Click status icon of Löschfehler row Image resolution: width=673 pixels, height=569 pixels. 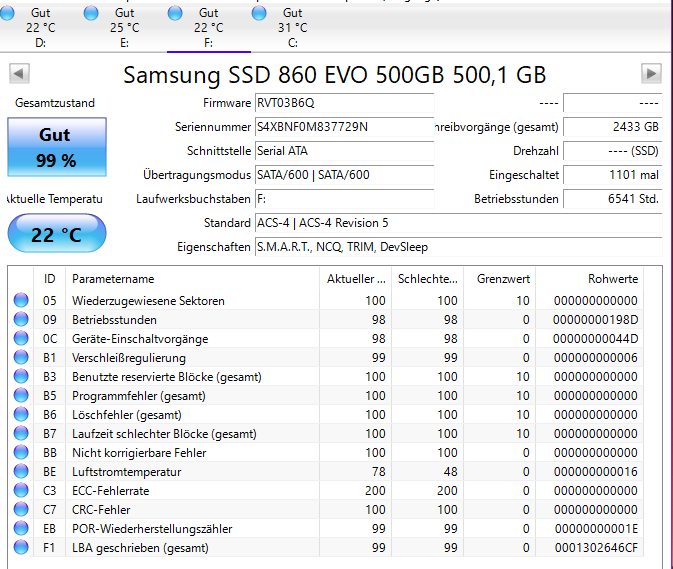pyautogui.click(x=21, y=415)
